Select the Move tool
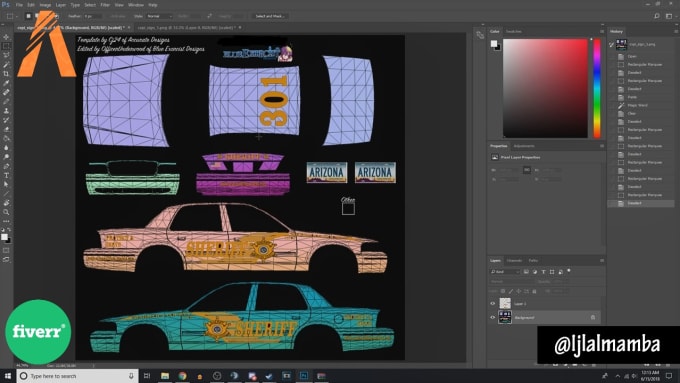 [6, 37]
